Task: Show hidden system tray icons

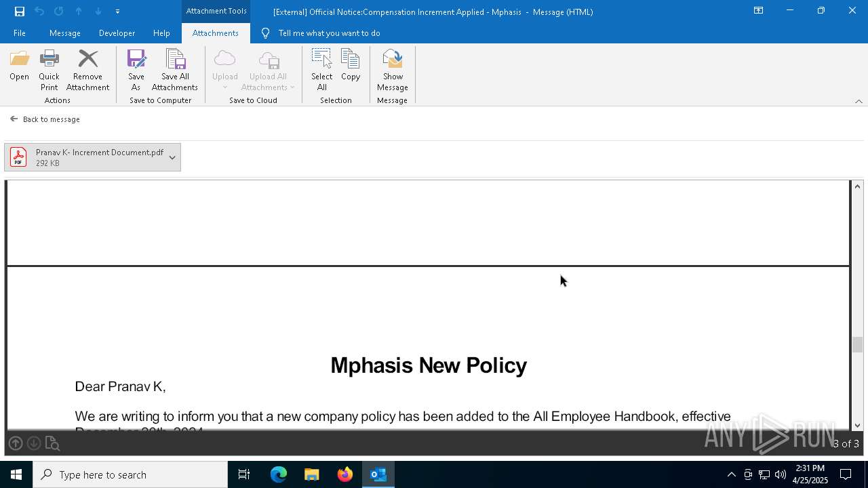Action: pos(731,474)
